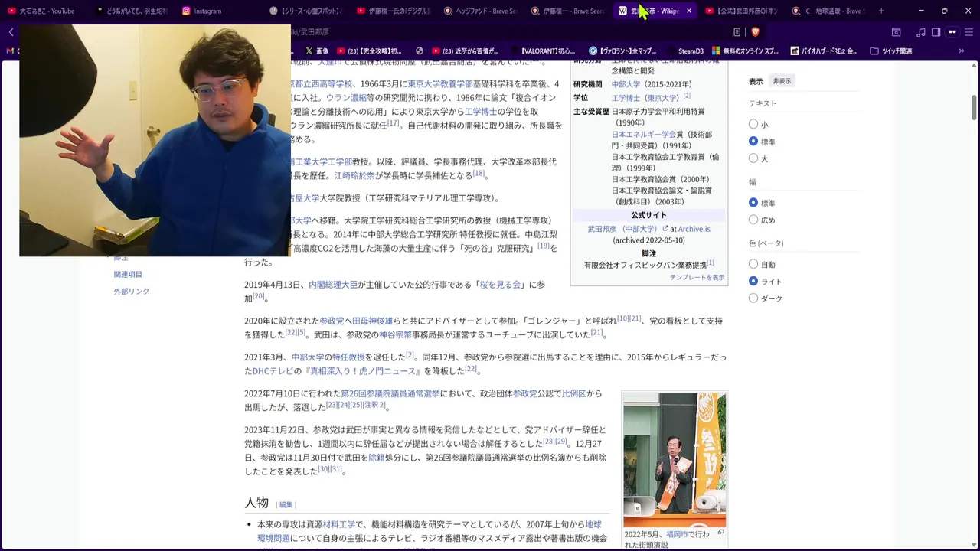Follow 田母神俊雄 link
This screenshot has width=980, height=551.
click(x=372, y=321)
